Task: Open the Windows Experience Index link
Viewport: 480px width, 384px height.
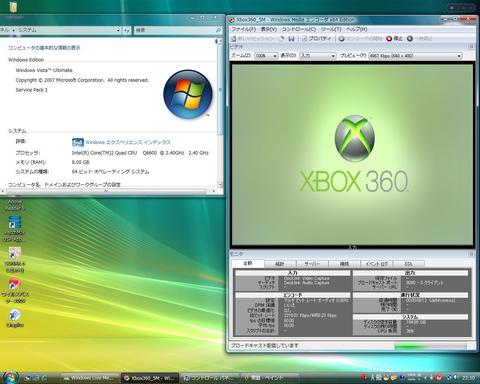Action: (127, 142)
